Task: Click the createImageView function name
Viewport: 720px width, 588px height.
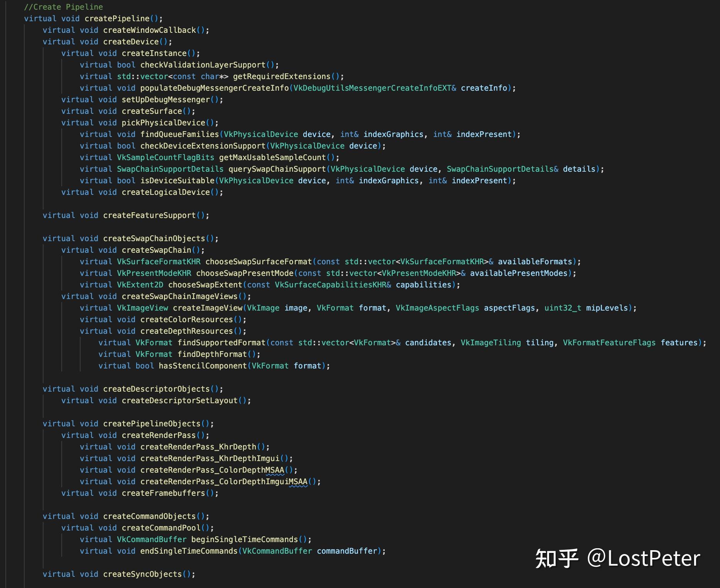Action: tap(208, 308)
